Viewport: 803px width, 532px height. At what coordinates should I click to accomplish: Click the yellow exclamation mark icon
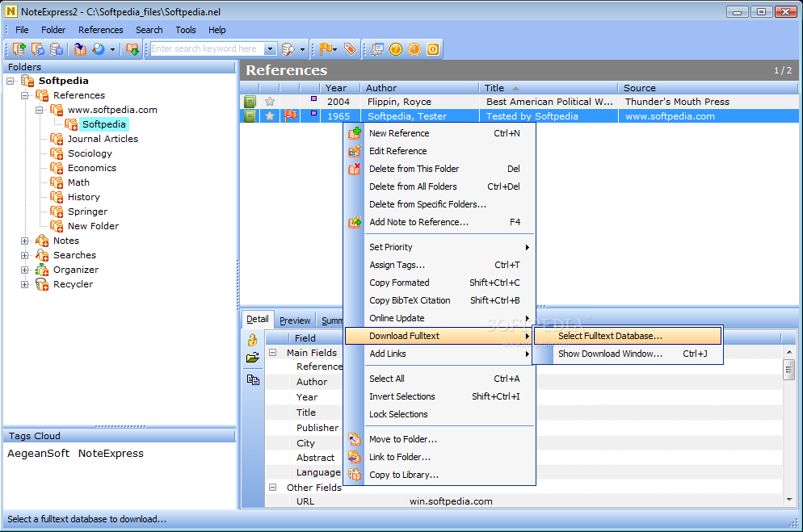[x=414, y=49]
